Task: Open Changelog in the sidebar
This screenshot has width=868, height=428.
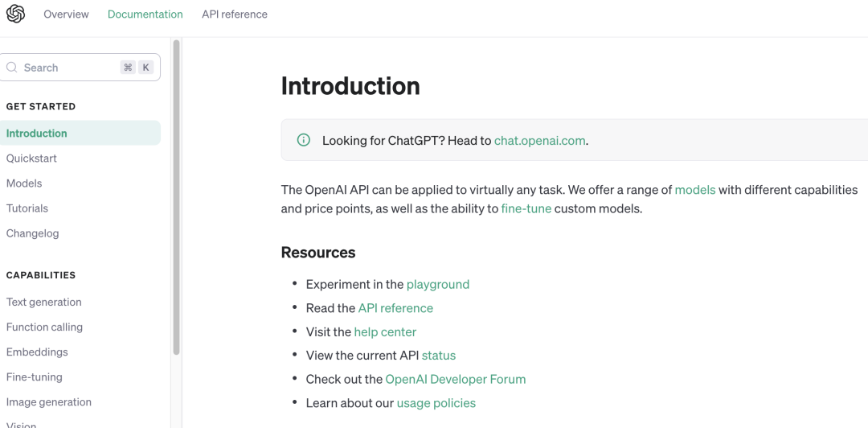Action: click(32, 233)
